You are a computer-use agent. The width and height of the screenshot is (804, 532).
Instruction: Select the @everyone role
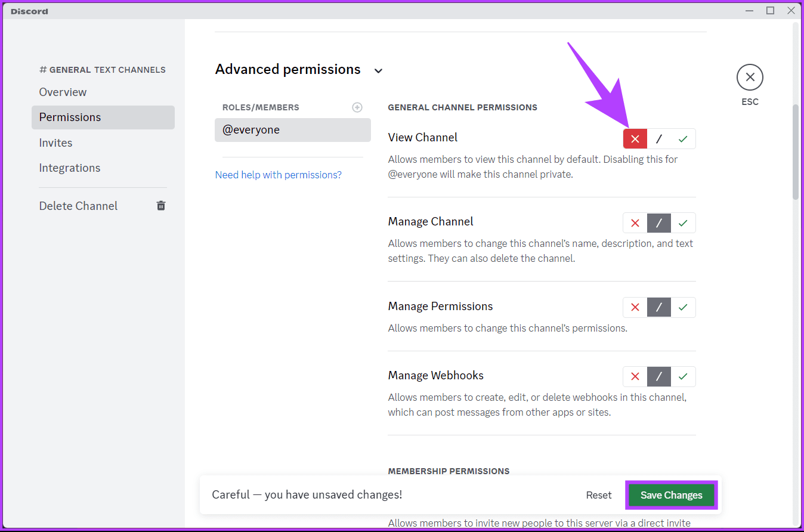[x=292, y=130]
